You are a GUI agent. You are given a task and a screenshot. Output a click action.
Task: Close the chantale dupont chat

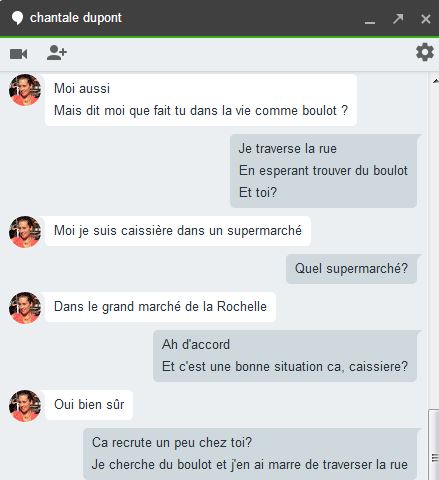[x=426, y=19]
